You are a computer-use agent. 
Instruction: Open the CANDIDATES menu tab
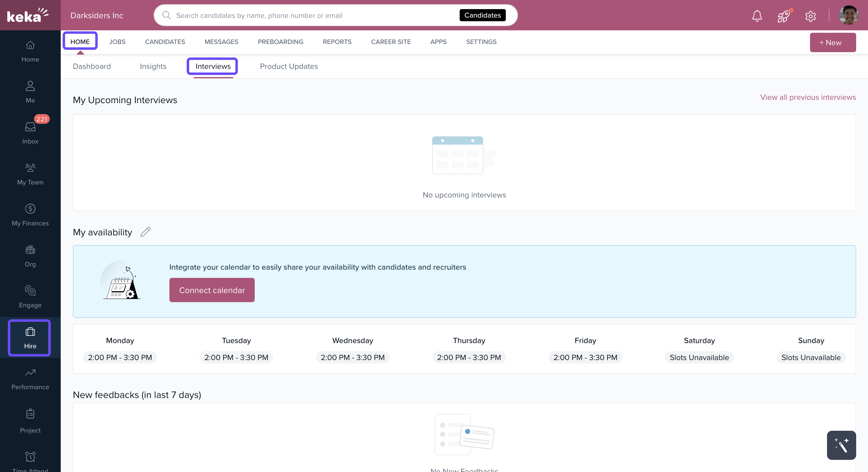click(x=165, y=42)
